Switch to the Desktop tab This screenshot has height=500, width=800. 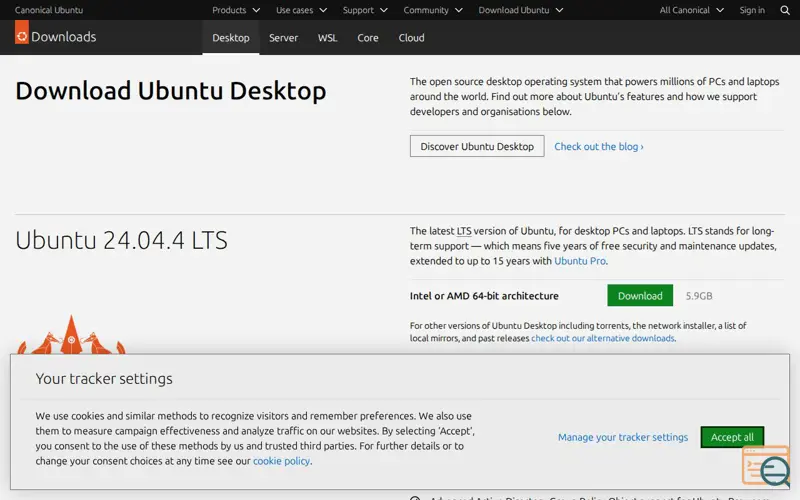click(x=231, y=38)
